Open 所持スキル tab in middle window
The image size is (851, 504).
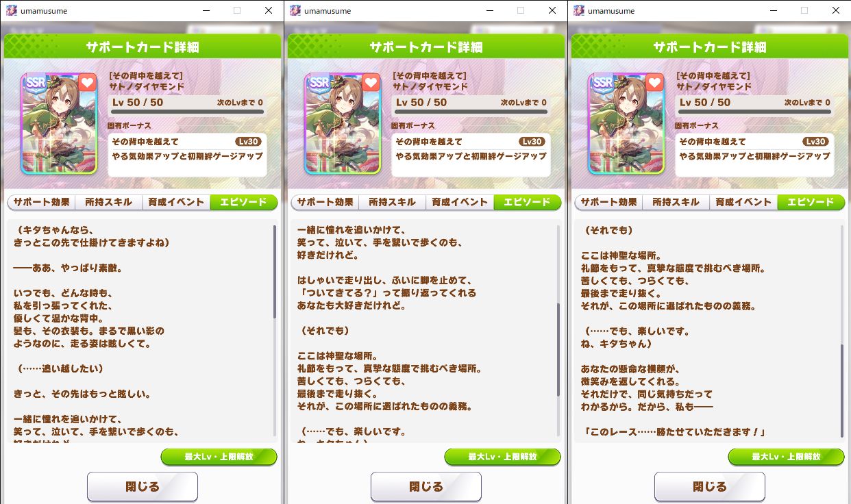point(392,202)
